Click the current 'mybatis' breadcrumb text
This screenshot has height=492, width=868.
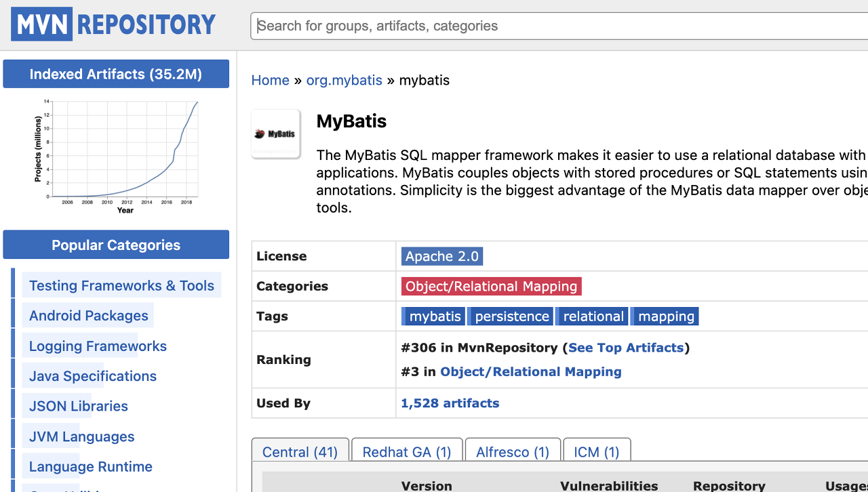coord(425,80)
